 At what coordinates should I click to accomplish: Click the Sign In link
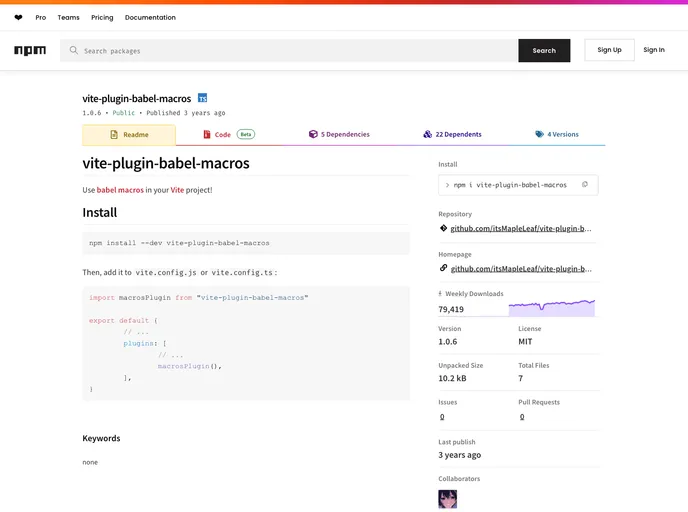(x=654, y=50)
